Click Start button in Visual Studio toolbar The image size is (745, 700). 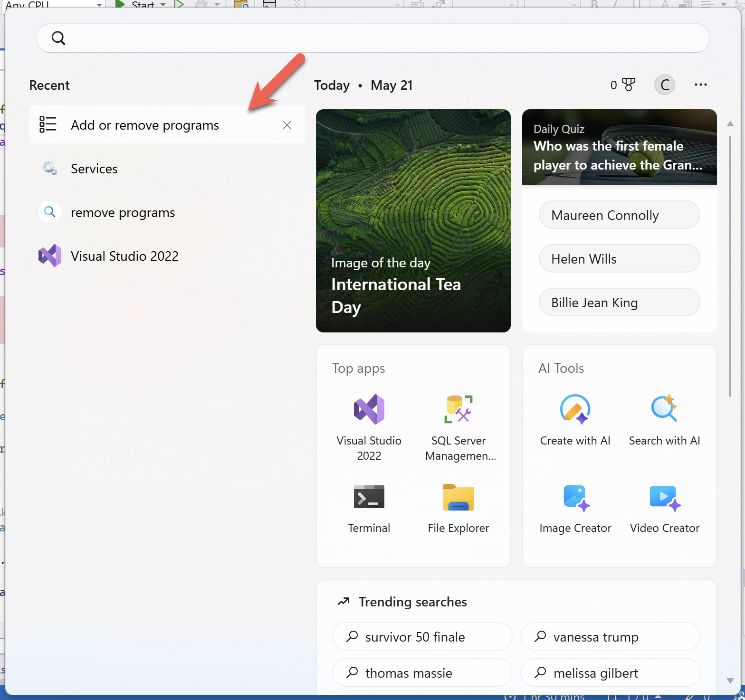(135, 4)
